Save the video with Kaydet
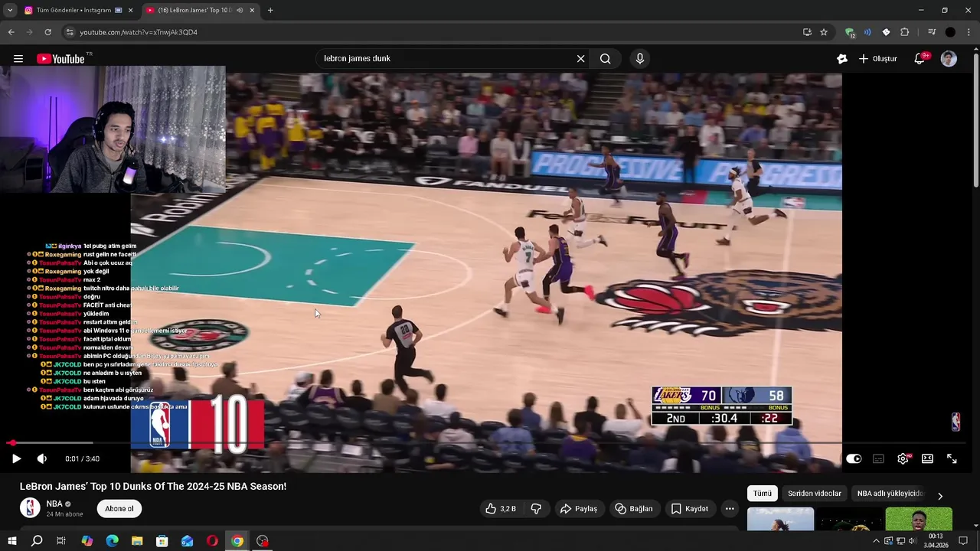This screenshot has width=980, height=551. point(689,509)
